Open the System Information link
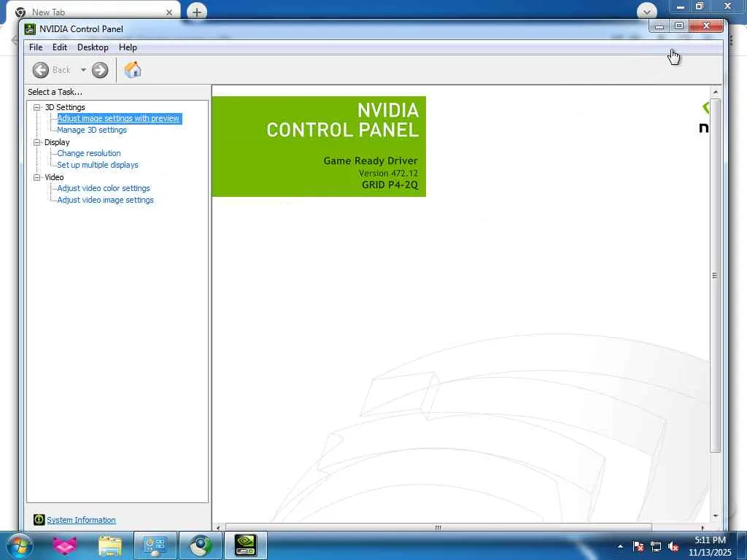The width and height of the screenshot is (747, 560). click(x=81, y=520)
